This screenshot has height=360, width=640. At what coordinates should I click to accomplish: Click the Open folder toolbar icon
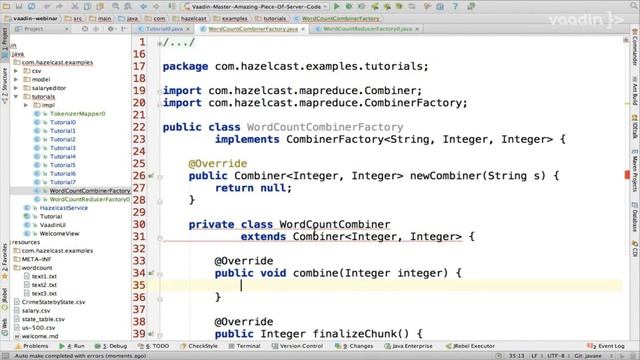point(7,7)
